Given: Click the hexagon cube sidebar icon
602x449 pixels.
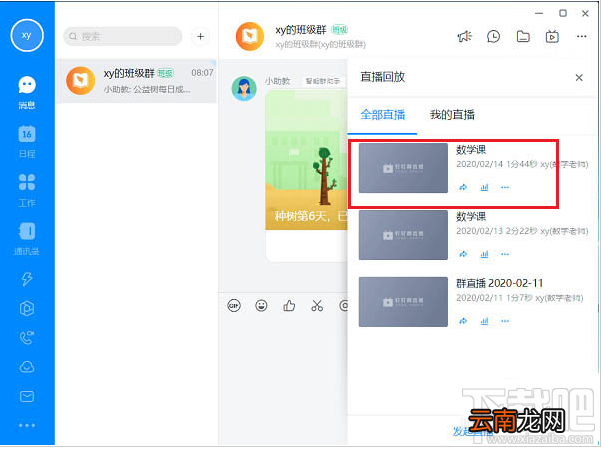Looking at the screenshot, I should (27, 308).
